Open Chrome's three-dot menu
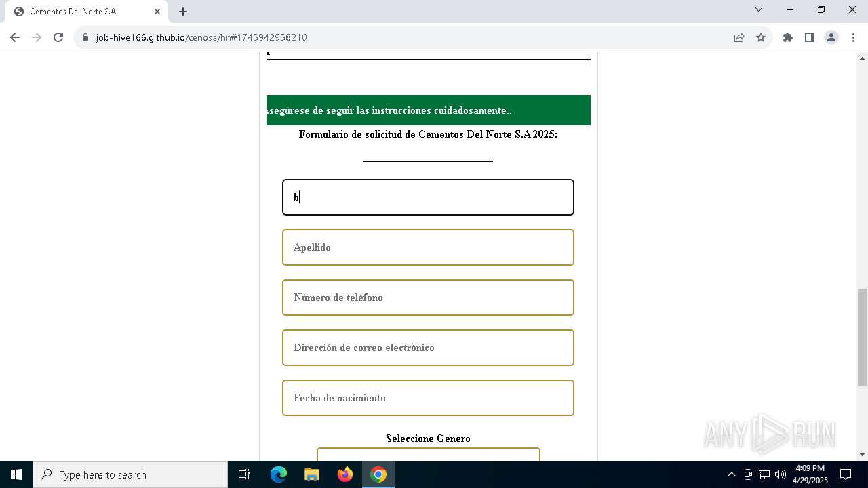The height and width of the screenshot is (488, 868). tap(852, 37)
